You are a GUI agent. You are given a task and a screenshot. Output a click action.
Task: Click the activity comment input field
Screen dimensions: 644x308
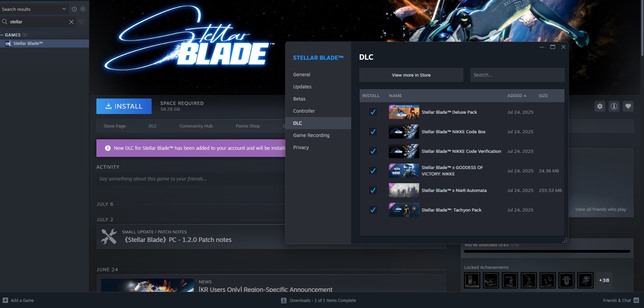coord(191,179)
